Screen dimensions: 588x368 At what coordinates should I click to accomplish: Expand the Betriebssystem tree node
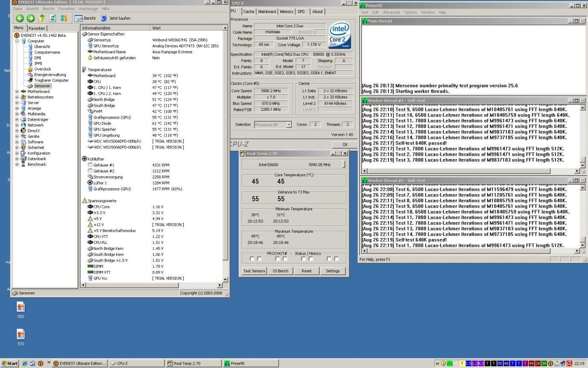point(17,97)
